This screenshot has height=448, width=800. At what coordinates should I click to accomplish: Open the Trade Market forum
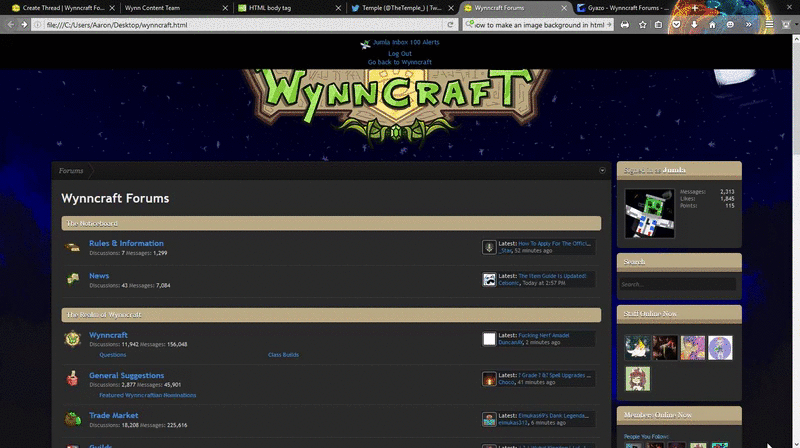tap(113, 415)
